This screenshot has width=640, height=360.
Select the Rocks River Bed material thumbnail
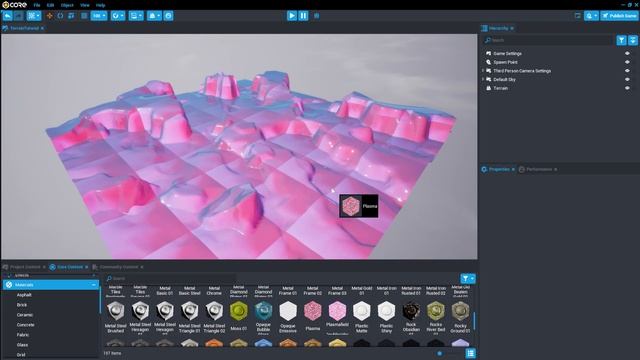pos(436,311)
